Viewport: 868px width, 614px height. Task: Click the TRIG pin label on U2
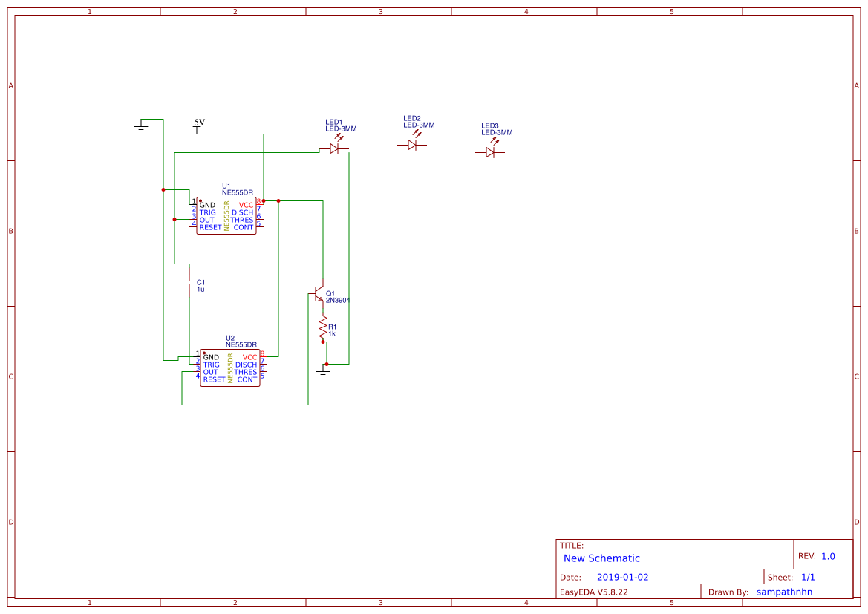[212, 365]
